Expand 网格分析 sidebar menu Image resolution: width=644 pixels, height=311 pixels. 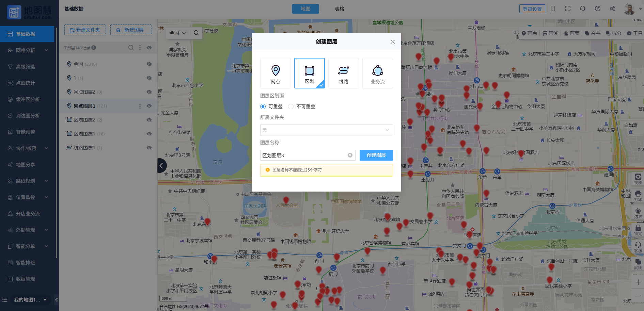(27, 50)
